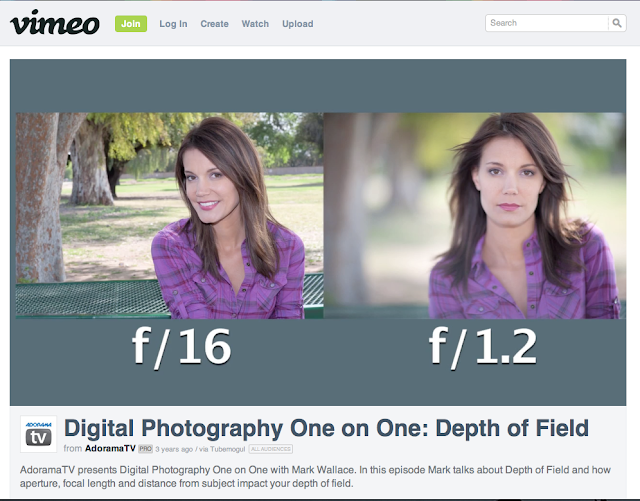Click the AdoramaTV channel avatar
Image resolution: width=640 pixels, height=501 pixels.
39,434
